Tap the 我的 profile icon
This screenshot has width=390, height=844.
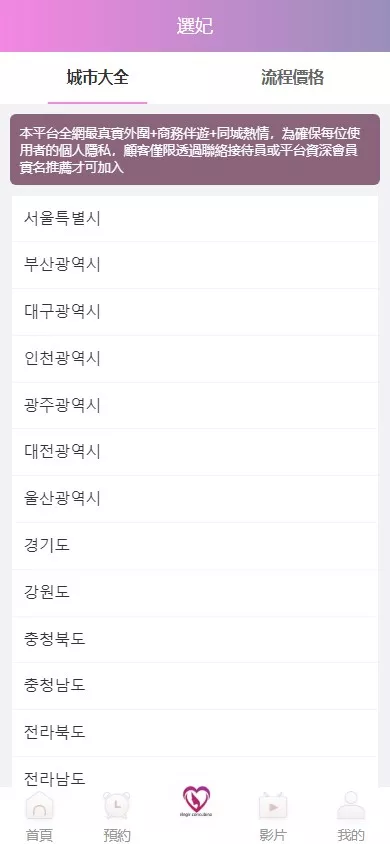[351, 806]
